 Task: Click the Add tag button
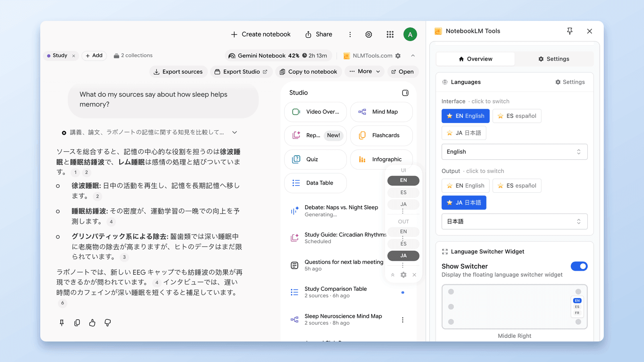point(94,56)
